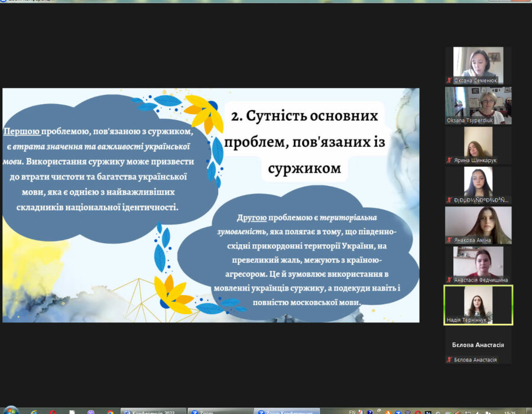This screenshot has height=414, width=532.
Task: Select Надія Тернінчук's highlighted speaker video
Action: pyautogui.click(x=478, y=305)
